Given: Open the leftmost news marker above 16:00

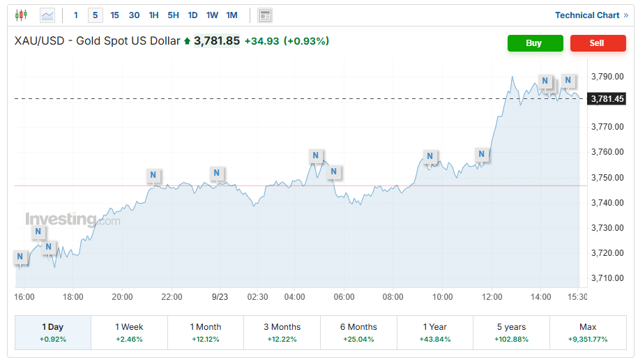Looking at the screenshot, I should 20,257.
